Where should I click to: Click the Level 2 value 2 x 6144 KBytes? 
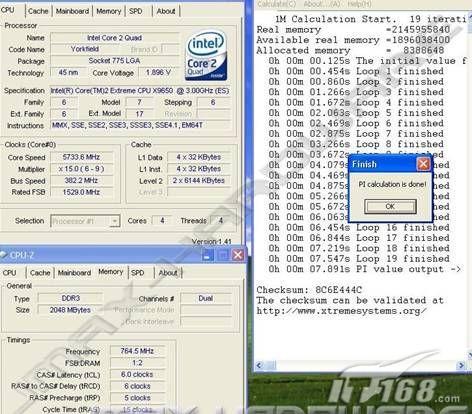pos(199,181)
